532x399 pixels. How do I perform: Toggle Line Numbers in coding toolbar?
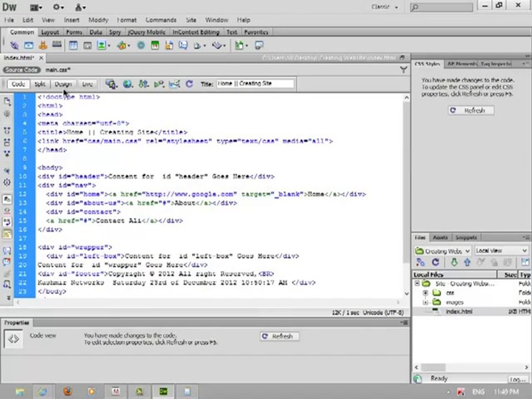tap(7, 199)
